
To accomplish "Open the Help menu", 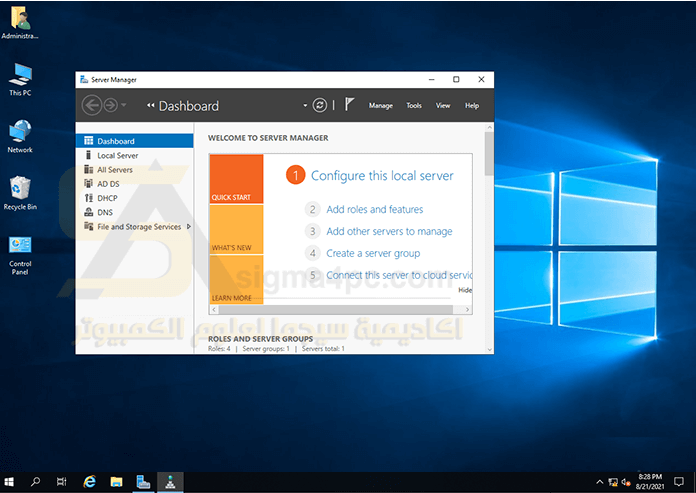I will pos(472,106).
